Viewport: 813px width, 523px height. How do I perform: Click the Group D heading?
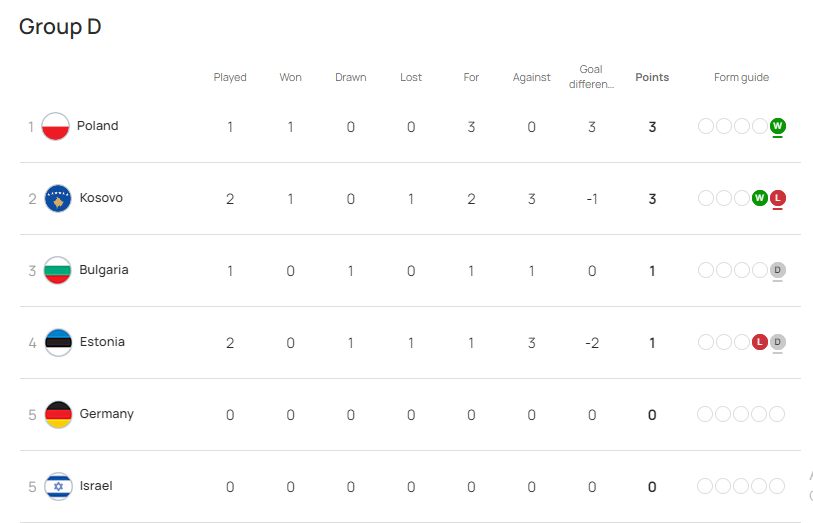point(60,27)
